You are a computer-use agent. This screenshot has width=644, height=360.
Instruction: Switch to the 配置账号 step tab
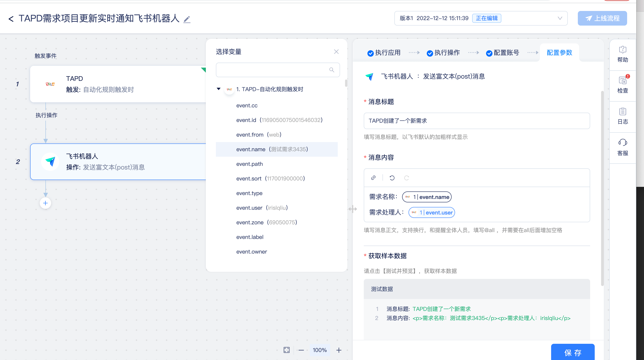coord(503,53)
